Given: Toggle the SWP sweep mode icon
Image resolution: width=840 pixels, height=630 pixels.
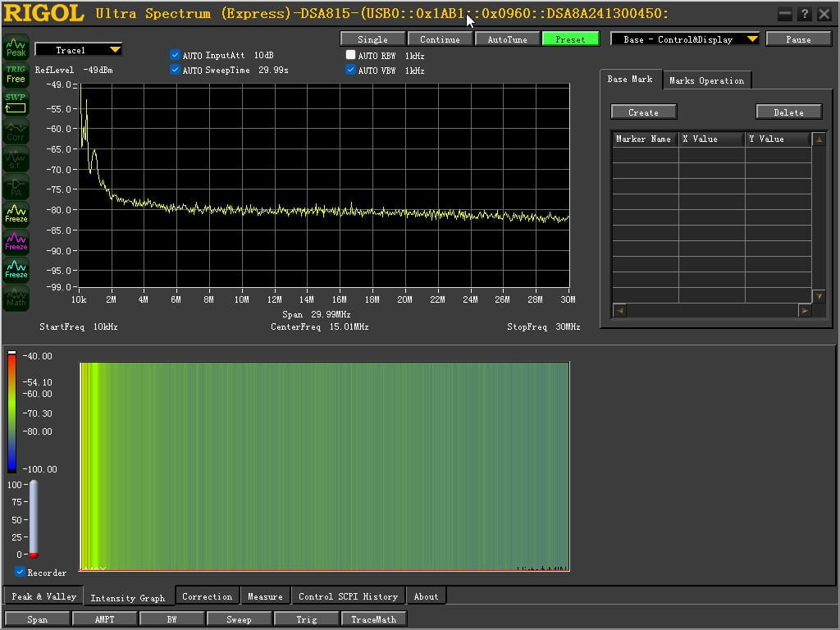Looking at the screenshot, I should pyautogui.click(x=16, y=103).
